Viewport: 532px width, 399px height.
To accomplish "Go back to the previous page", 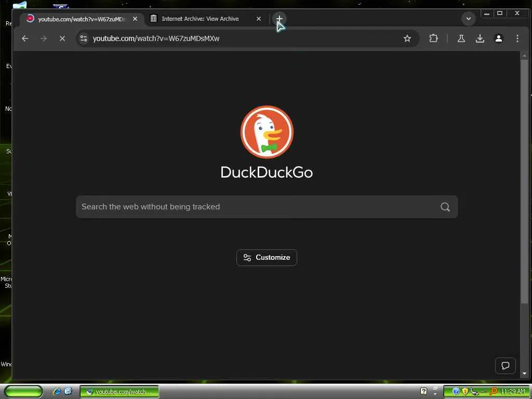I will tap(25, 38).
